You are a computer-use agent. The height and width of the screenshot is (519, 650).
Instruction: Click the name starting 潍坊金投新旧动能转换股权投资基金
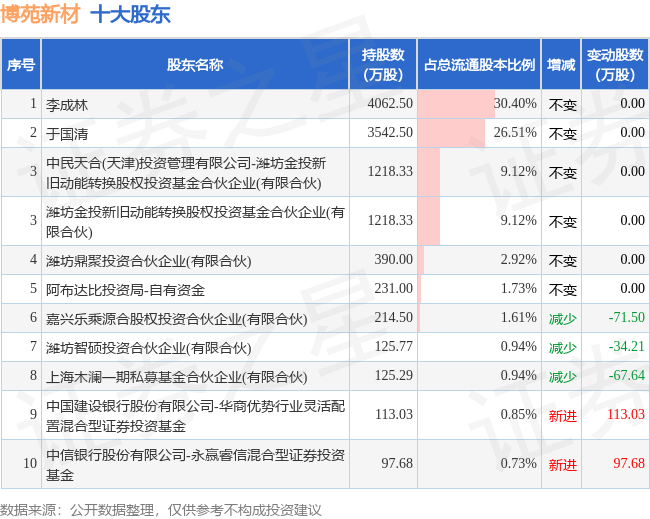click(195, 222)
